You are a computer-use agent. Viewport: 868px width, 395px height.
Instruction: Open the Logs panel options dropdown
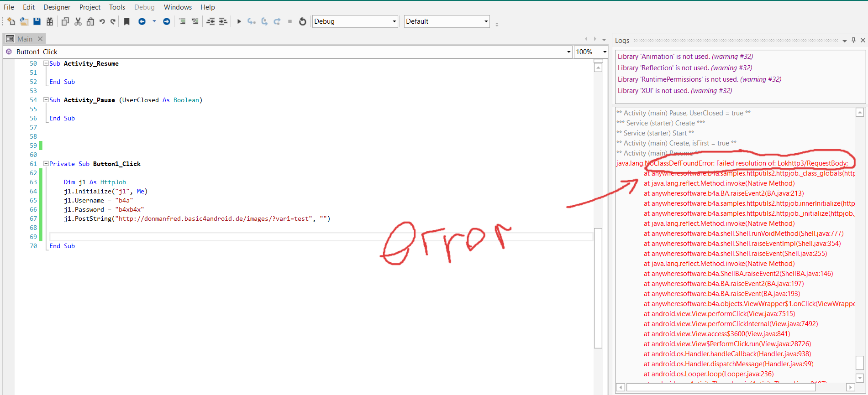click(845, 41)
